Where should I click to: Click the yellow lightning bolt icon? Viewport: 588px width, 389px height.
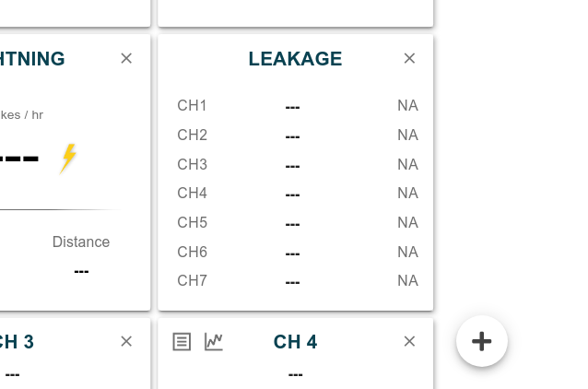(x=68, y=159)
